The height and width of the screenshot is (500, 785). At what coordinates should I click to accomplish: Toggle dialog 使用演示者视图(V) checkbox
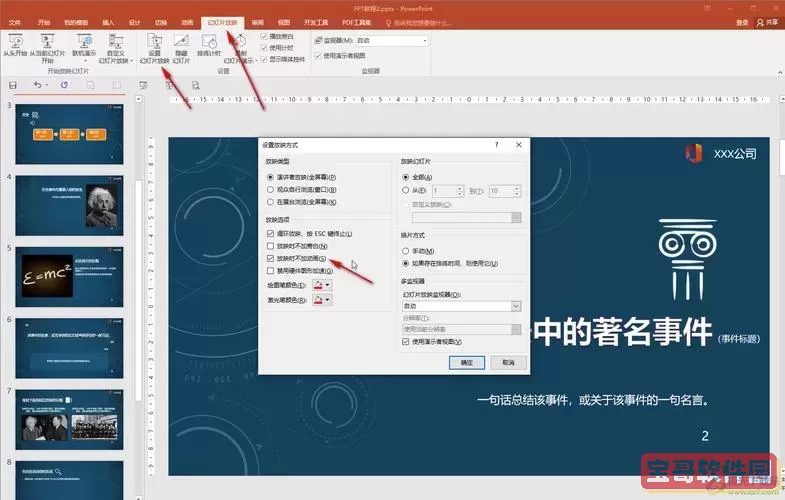[406, 341]
